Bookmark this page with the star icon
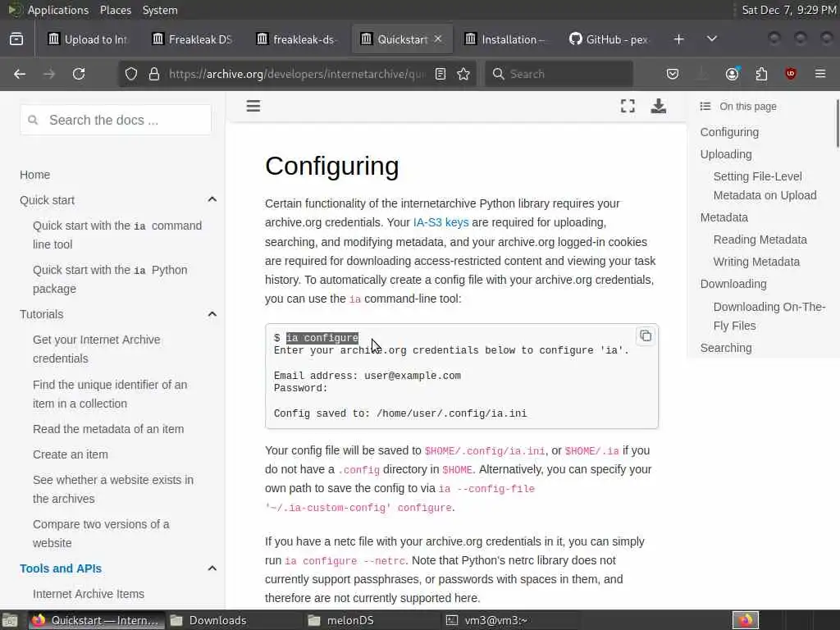The height and width of the screenshot is (630, 840). [x=464, y=74]
